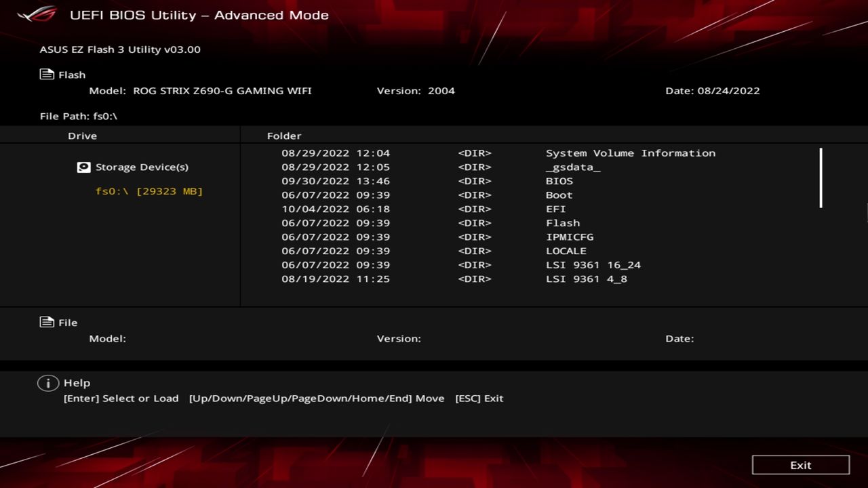The width and height of the screenshot is (868, 488).
Task: Click Version: 2004 text
Action: (416, 91)
